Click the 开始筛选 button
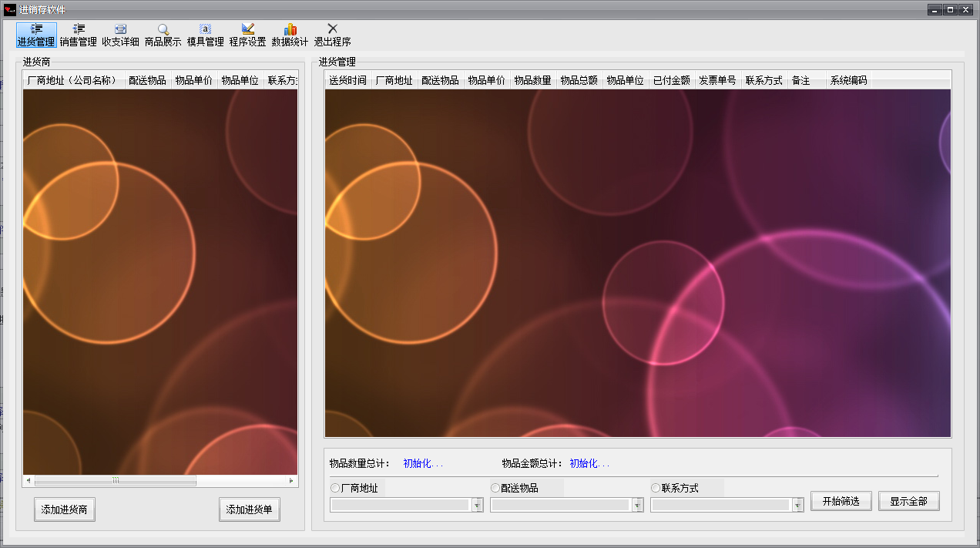Image resolution: width=980 pixels, height=548 pixels. click(841, 501)
